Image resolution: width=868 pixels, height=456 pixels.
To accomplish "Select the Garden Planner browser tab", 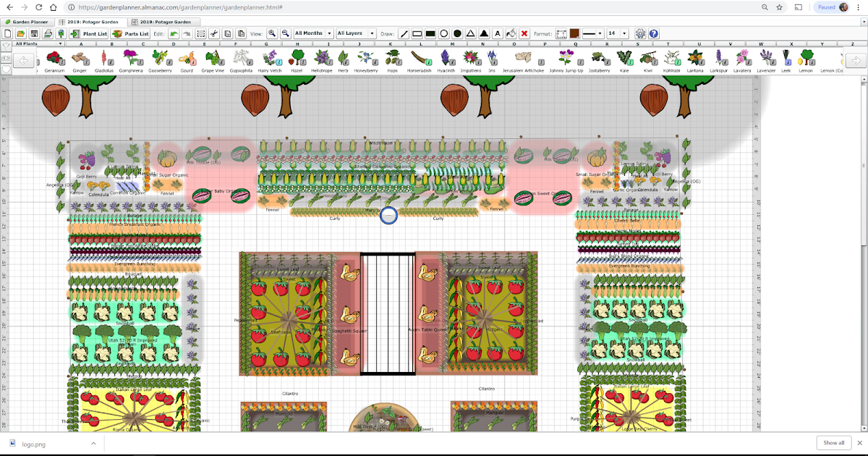I will coord(27,21).
